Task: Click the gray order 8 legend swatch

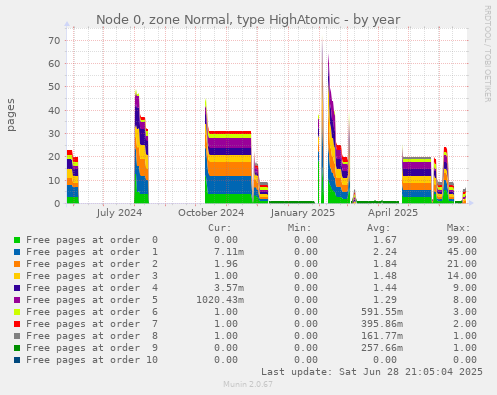Action: click(17, 336)
